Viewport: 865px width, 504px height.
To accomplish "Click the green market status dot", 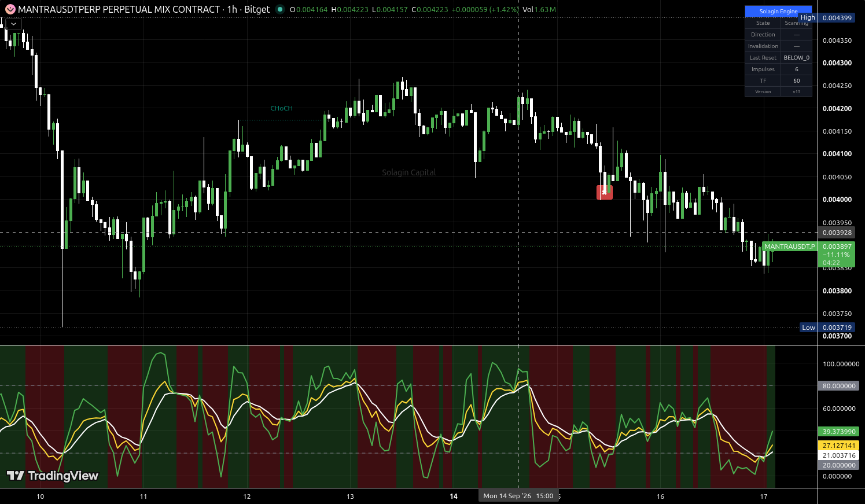I will [280, 9].
